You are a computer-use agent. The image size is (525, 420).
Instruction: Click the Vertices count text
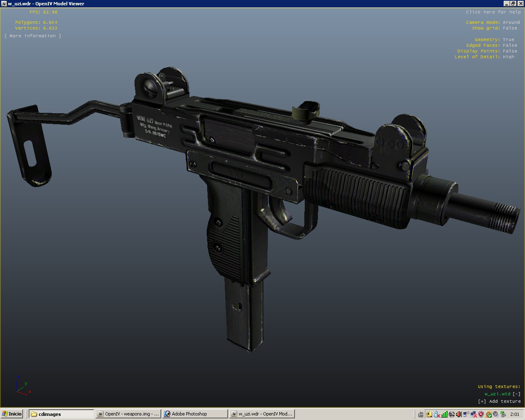[x=36, y=28]
